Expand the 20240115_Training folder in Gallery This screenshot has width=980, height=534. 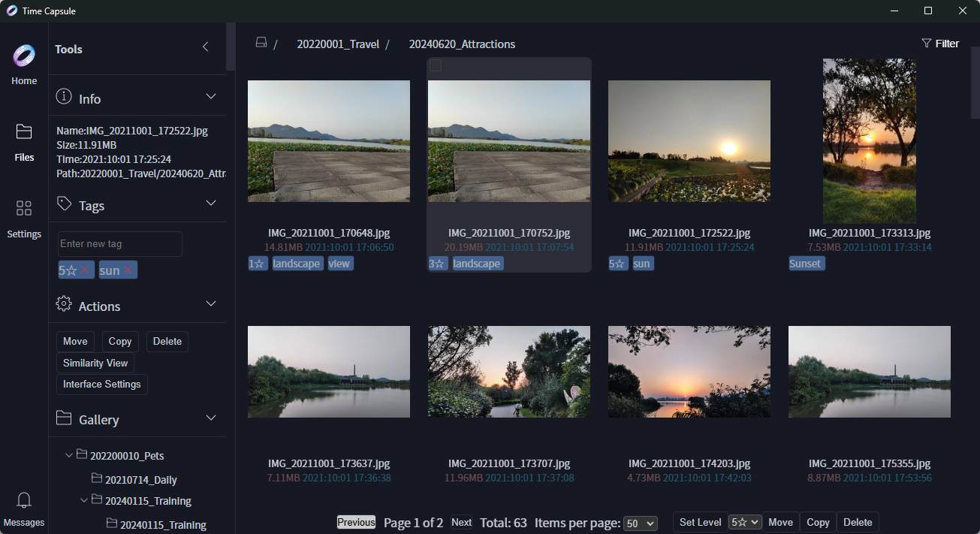pos(84,500)
